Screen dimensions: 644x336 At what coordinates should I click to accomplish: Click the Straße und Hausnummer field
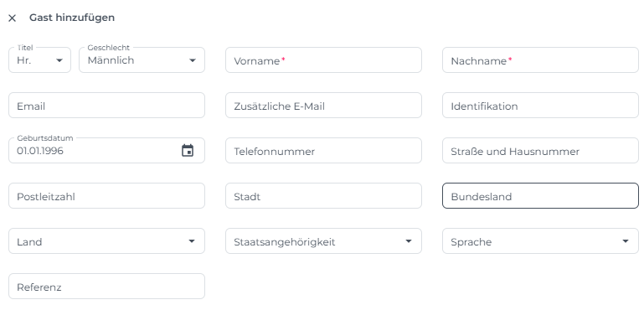pyautogui.click(x=540, y=151)
